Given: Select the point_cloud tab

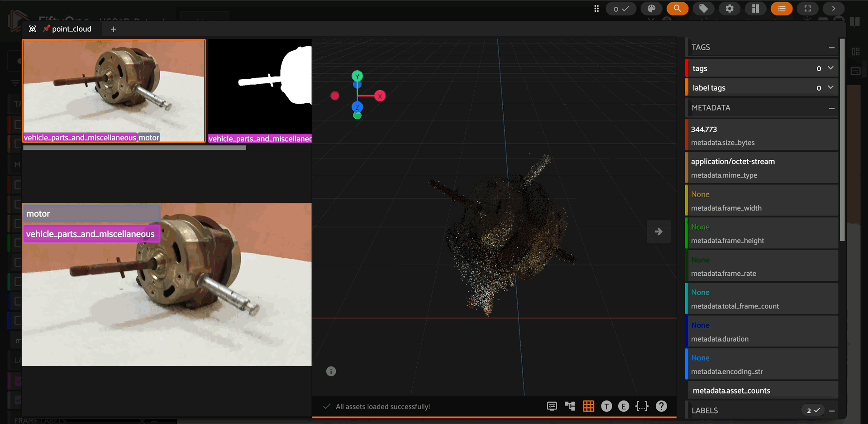Looking at the screenshot, I should point(71,29).
